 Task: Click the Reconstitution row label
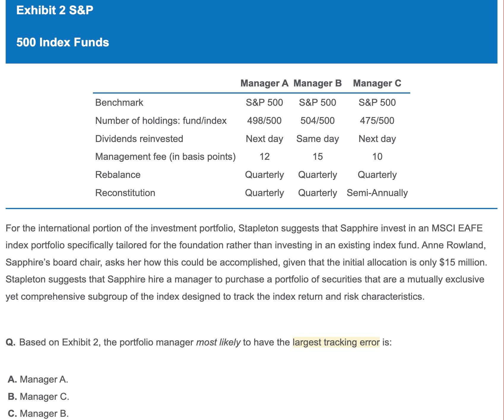click(x=125, y=193)
